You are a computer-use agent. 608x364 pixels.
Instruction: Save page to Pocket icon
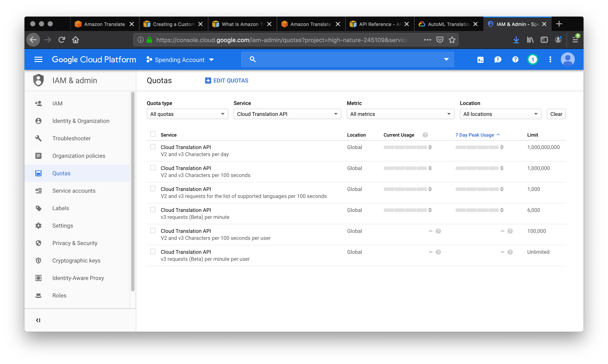[439, 40]
